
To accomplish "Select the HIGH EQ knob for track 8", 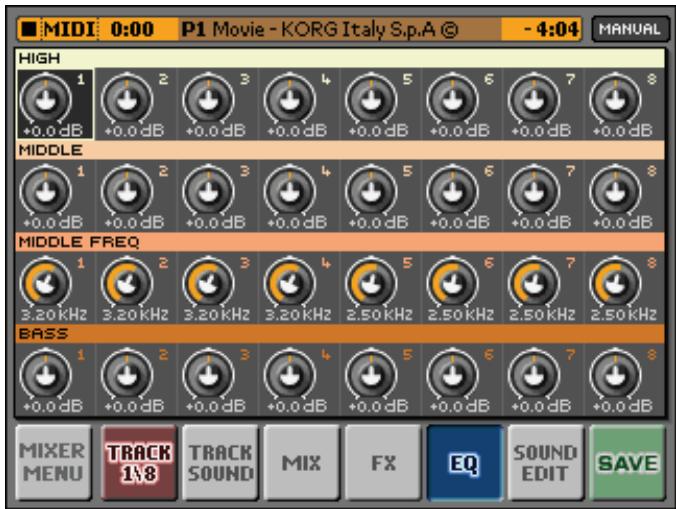I will coord(616,99).
